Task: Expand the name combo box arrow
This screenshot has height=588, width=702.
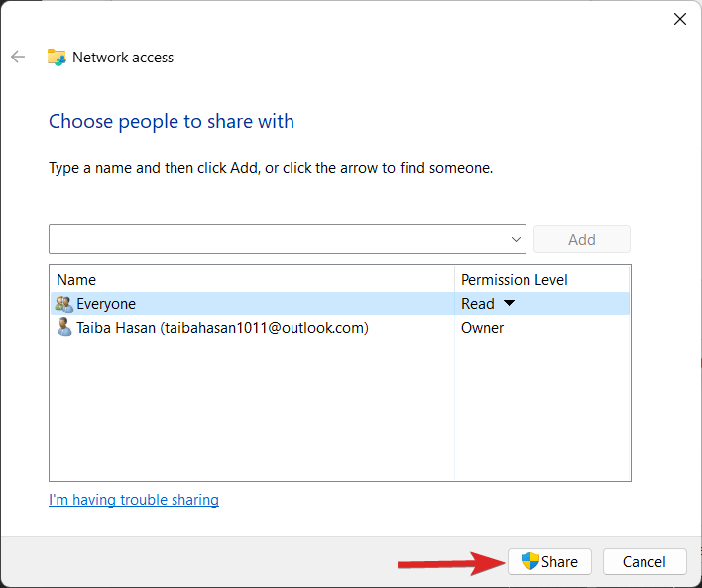Action: (x=516, y=239)
